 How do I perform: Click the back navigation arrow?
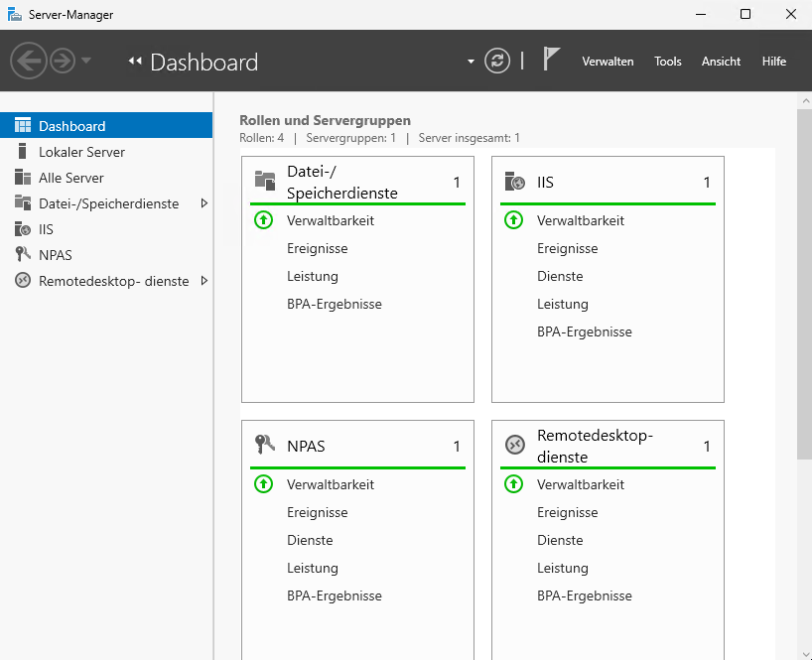tap(28, 61)
